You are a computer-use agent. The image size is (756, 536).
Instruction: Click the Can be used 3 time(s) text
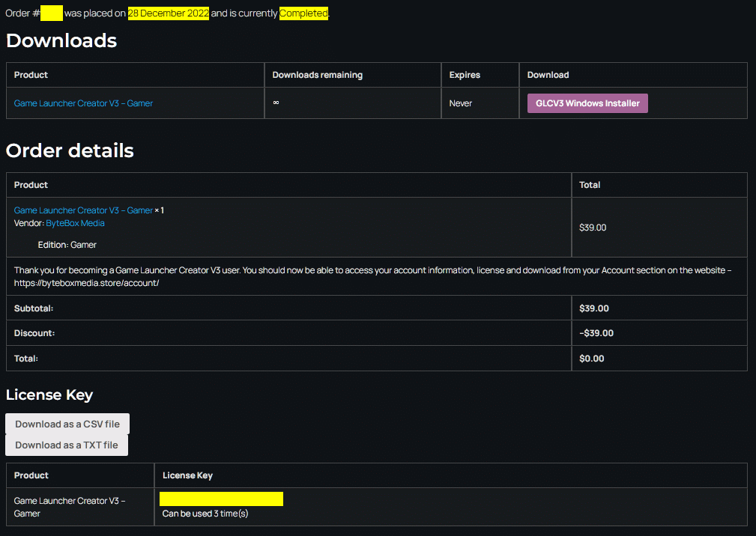[x=205, y=514]
